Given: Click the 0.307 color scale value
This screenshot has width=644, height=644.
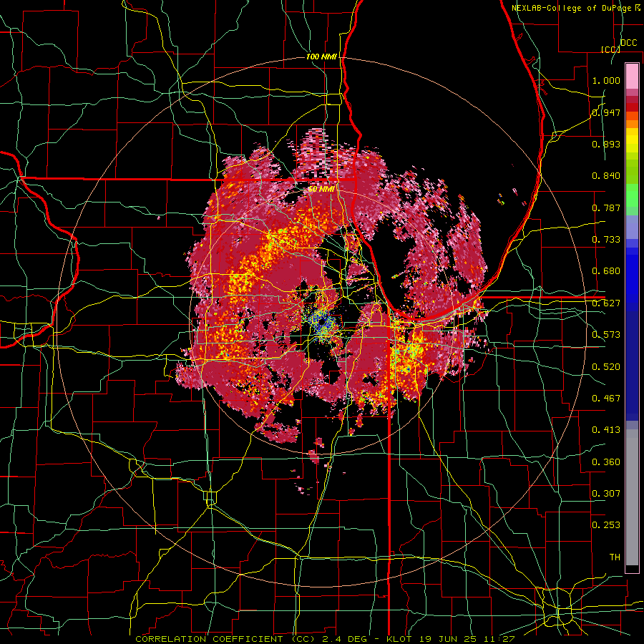Looking at the screenshot, I should (606, 494).
